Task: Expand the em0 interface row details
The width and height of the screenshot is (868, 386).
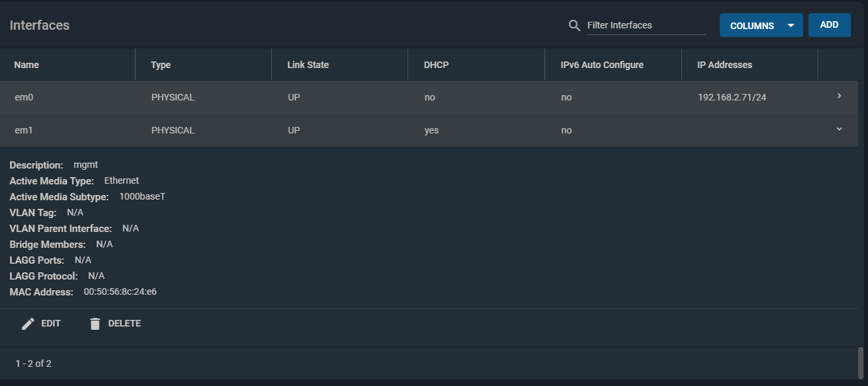Action: coord(838,96)
